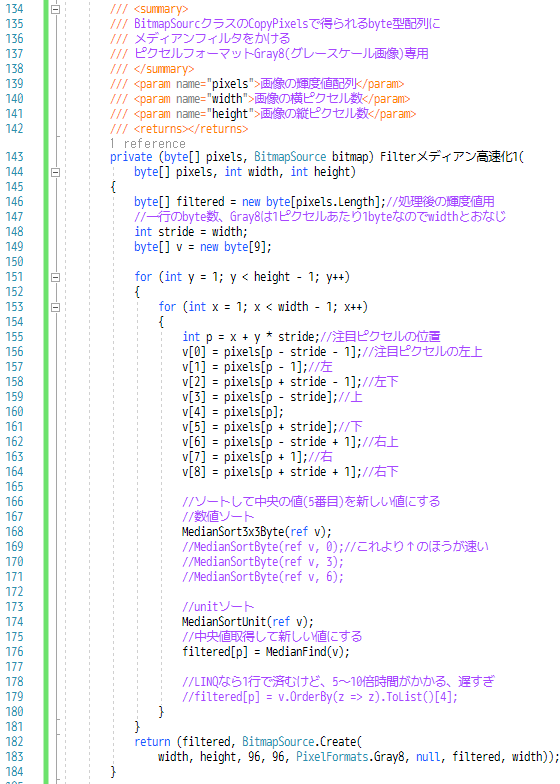Click 'byte[] v = new byte[9];' statement

point(202,247)
